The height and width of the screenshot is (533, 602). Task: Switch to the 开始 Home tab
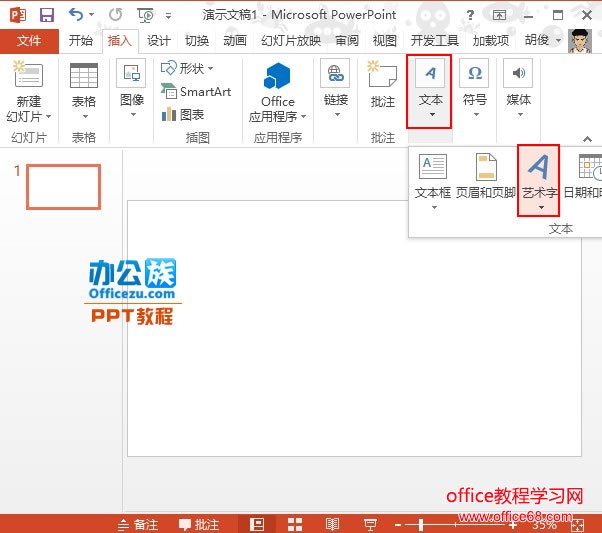tap(81, 40)
